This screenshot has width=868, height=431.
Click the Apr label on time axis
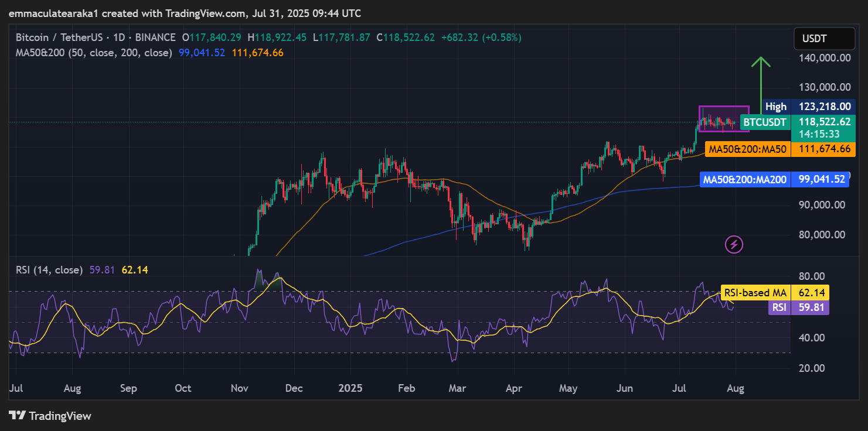[x=513, y=388]
